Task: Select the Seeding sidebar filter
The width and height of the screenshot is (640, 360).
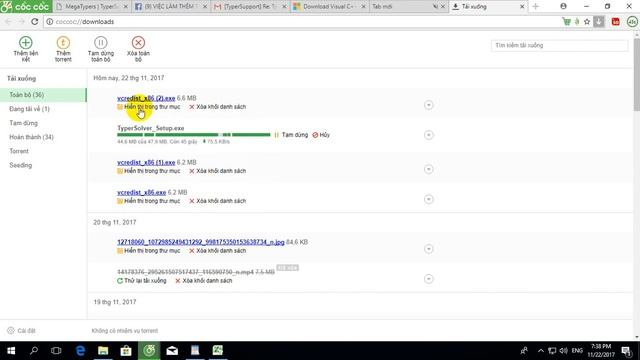Action: [x=20, y=165]
